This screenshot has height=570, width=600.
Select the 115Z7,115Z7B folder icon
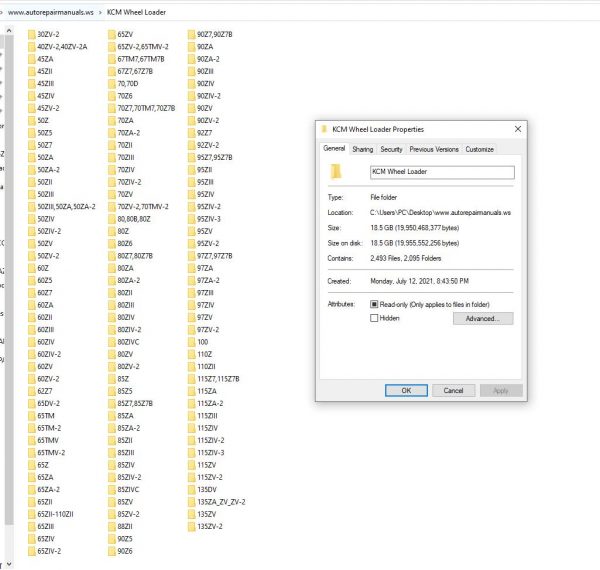click(191, 379)
